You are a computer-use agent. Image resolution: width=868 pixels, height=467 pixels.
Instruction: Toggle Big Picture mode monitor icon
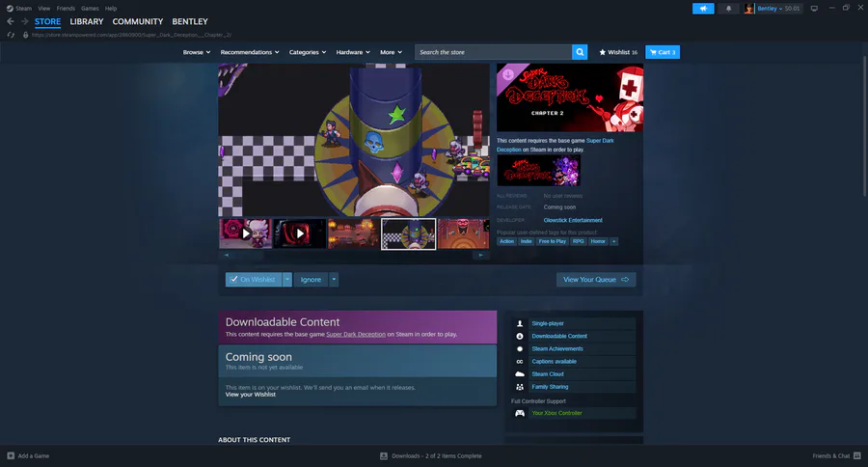pyautogui.click(x=814, y=9)
